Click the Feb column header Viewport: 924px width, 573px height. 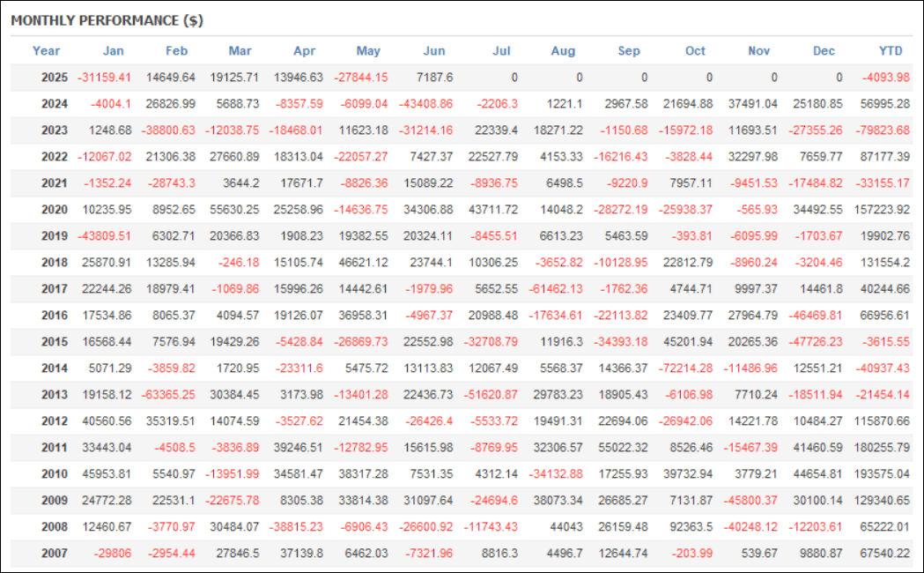176,51
